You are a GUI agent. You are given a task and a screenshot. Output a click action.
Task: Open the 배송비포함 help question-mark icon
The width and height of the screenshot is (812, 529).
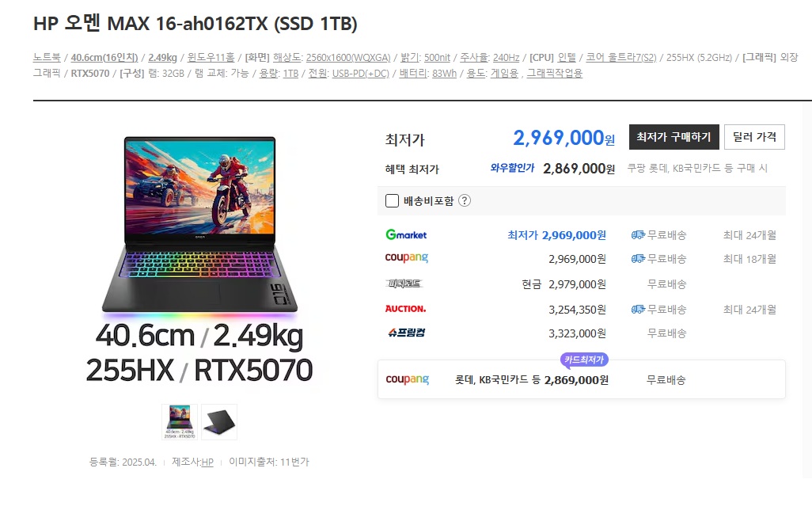tap(465, 200)
